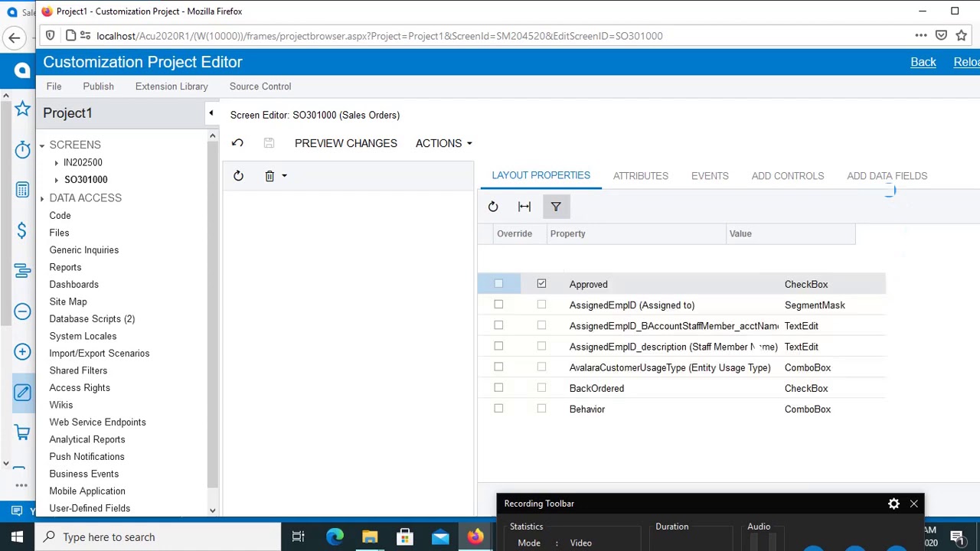Image resolution: width=980 pixels, height=551 pixels.
Task: Open Code item in project tree
Action: click(x=60, y=215)
